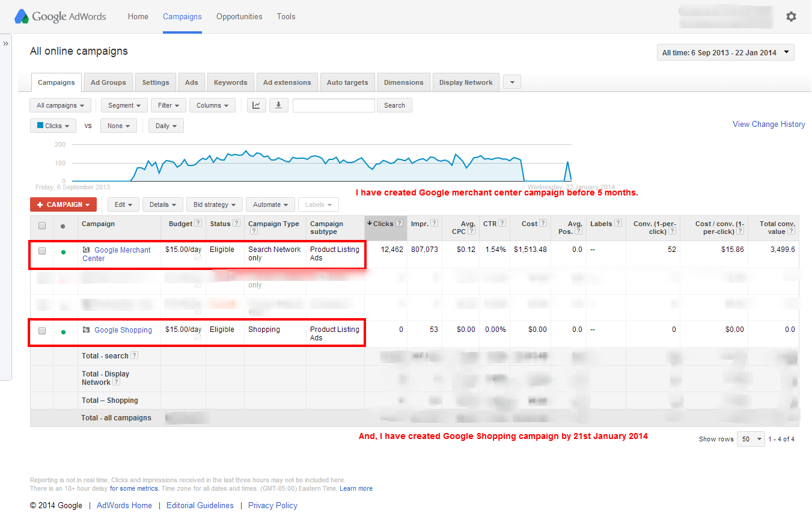Open the All time date range dropdown
The image size is (812, 531).
coord(725,52)
